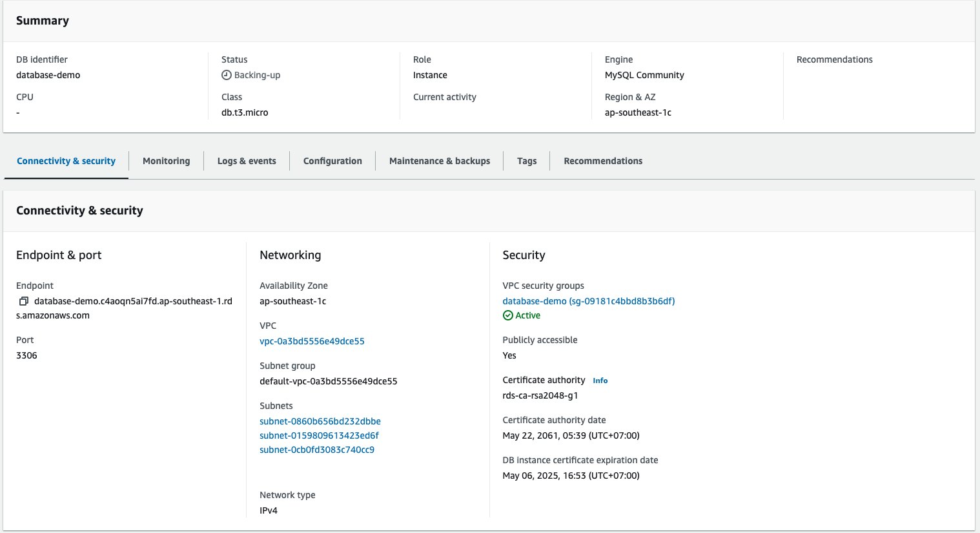Open VPC link vpc-0a3bd5556e49dce55

[x=312, y=341]
